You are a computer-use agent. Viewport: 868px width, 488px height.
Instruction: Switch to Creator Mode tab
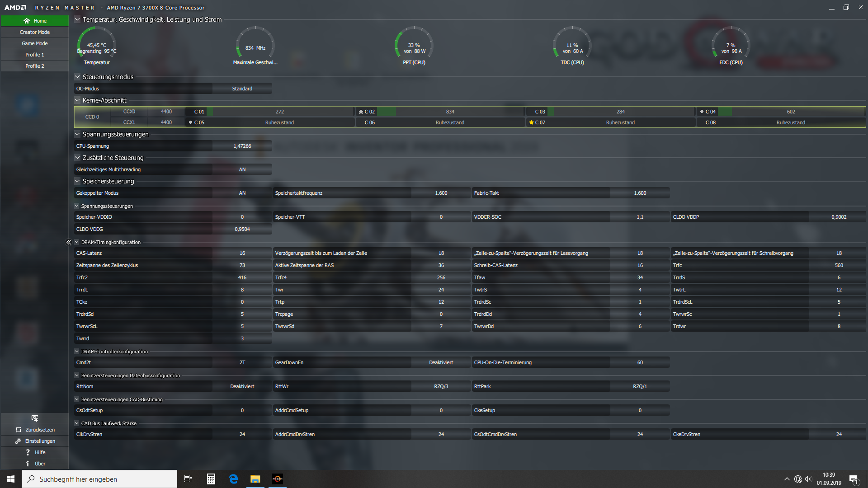(35, 32)
